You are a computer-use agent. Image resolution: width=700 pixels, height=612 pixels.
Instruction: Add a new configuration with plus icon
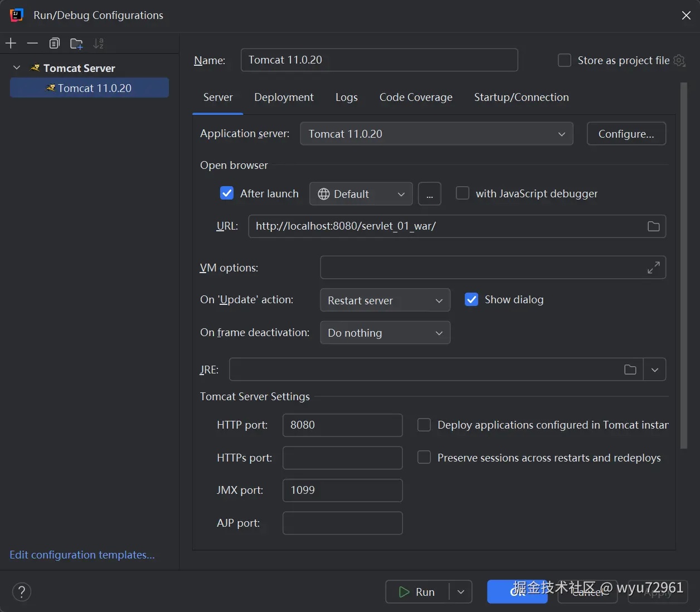[11, 43]
